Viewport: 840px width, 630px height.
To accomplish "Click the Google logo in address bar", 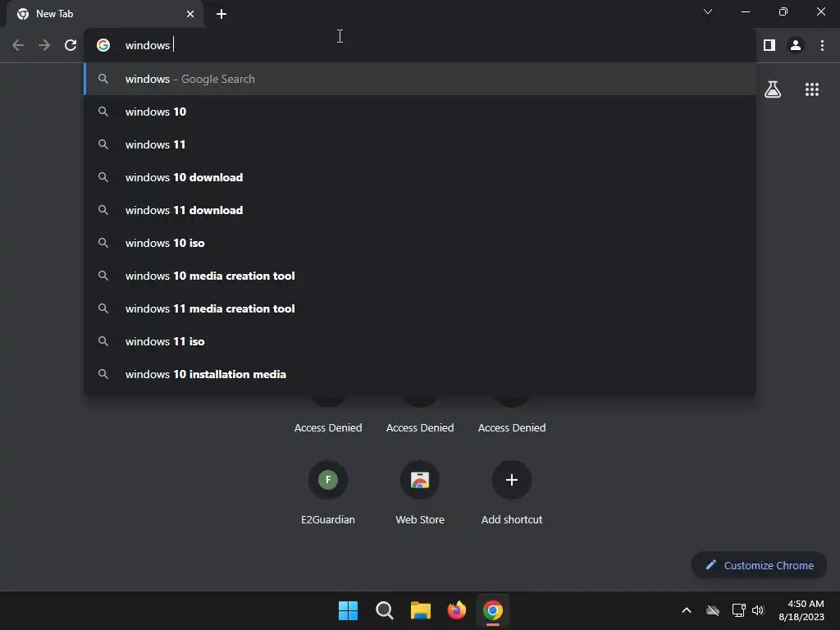I will coord(103,45).
